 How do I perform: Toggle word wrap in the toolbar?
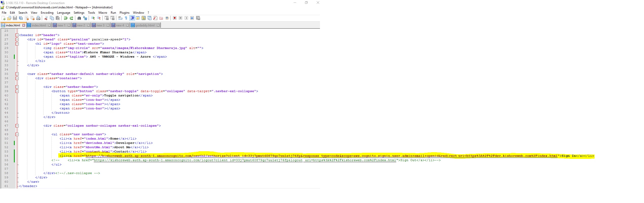(x=120, y=18)
